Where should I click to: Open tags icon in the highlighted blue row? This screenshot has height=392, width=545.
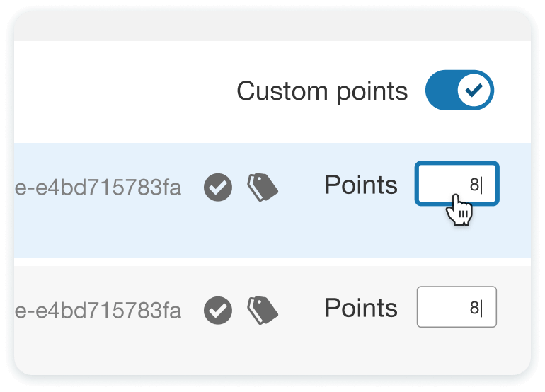(262, 187)
